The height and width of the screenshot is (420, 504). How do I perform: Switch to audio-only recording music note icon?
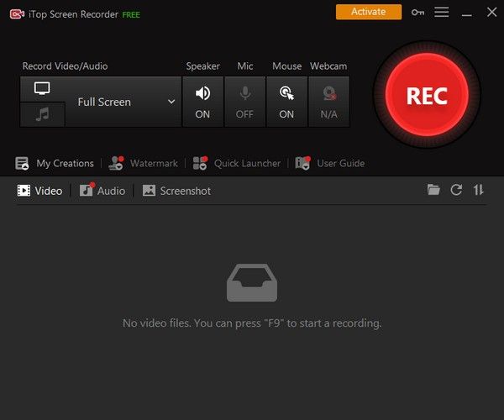42,114
